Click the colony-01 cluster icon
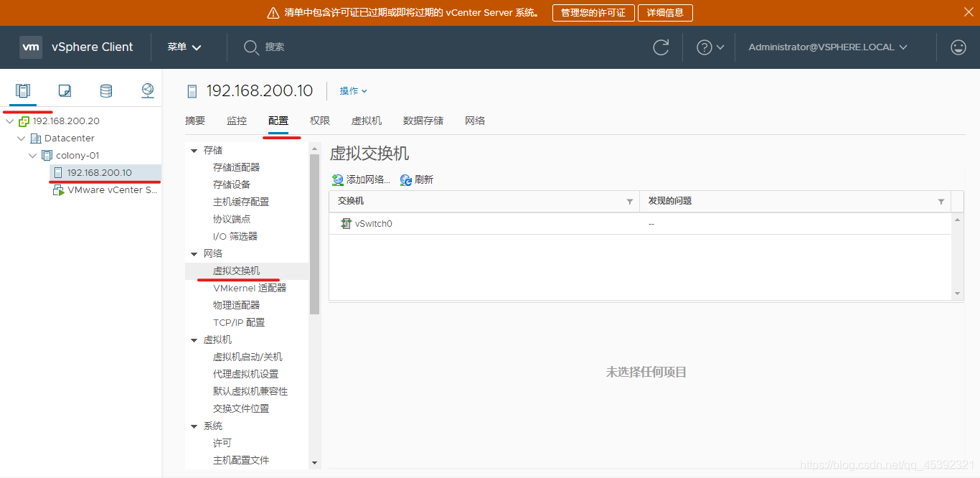The height and width of the screenshot is (478, 980). pyautogui.click(x=47, y=156)
